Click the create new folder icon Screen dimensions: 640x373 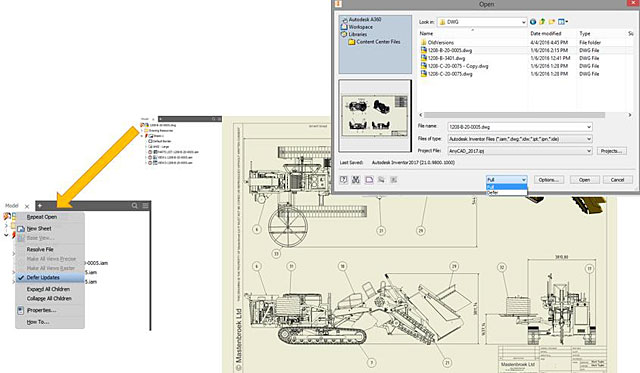(x=551, y=22)
